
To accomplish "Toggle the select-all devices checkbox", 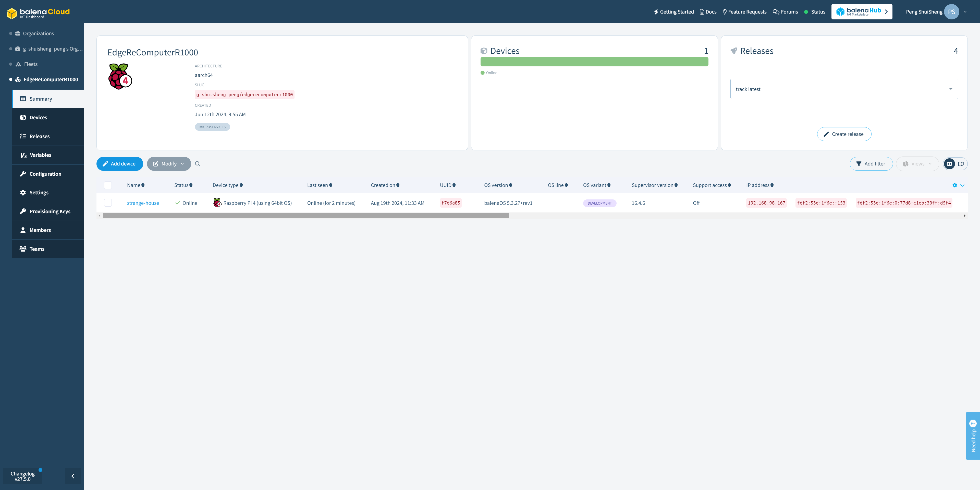I will point(108,185).
